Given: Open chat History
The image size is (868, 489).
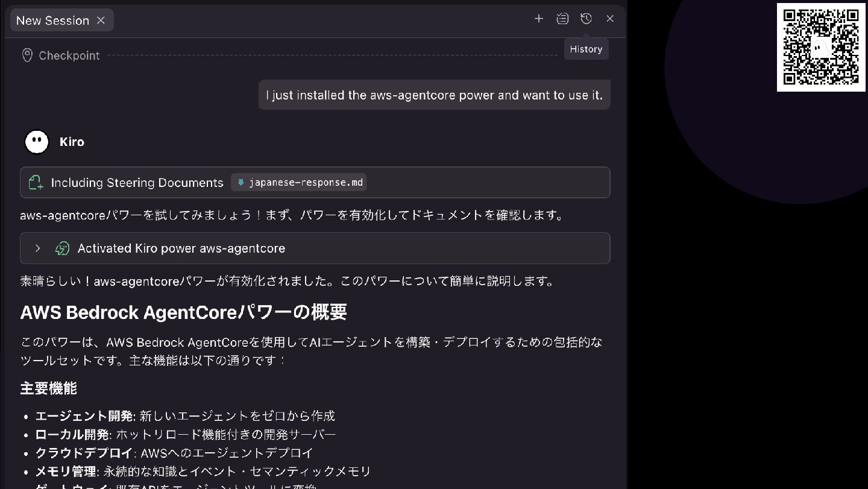Looking at the screenshot, I should (586, 19).
